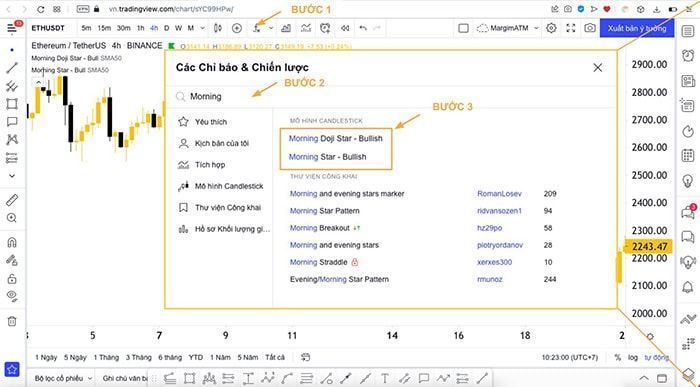
Task: Take a snapshot with the camera icon
Action: click(590, 28)
